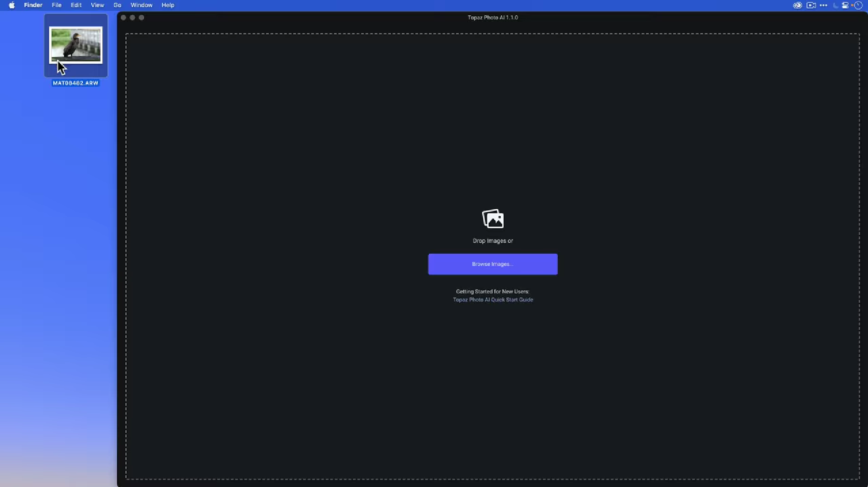Image resolution: width=868 pixels, height=487 pixels.
Task: Open the Topaz Photo AI Quick Start Guide
Action: click(493, 300)
